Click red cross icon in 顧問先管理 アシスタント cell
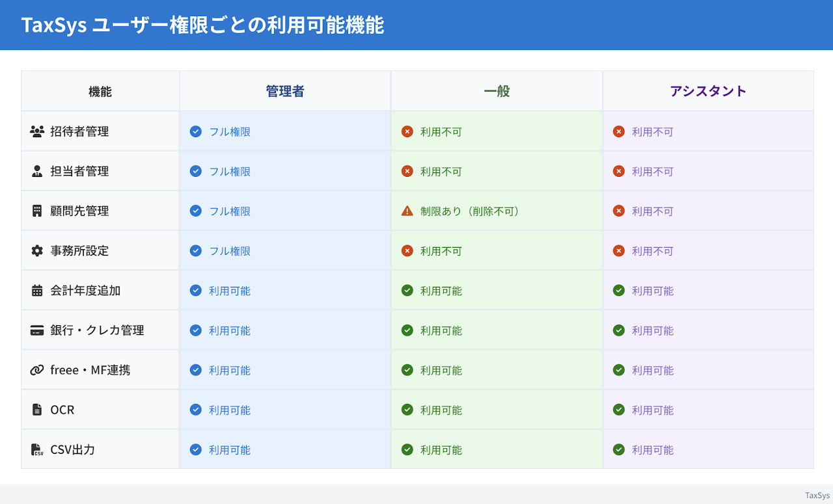833x504 pixels. coord(619,211)
